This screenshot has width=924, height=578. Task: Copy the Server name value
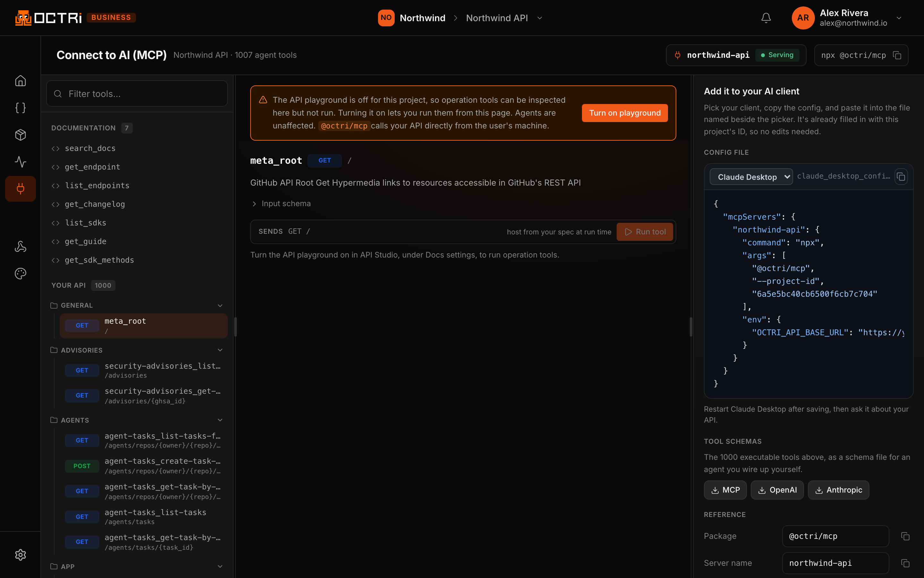point(905,563)
